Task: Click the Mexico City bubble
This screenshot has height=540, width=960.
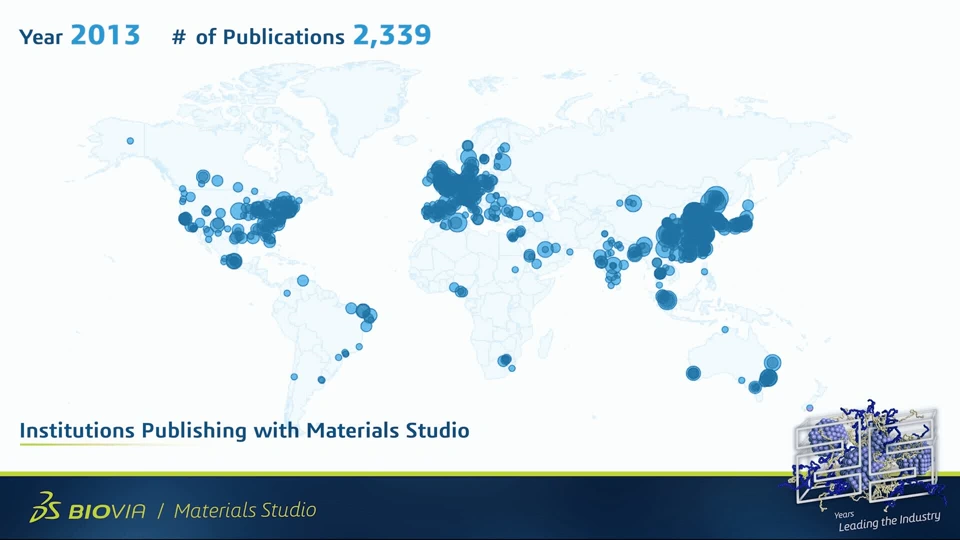Action: click(234, 261)
